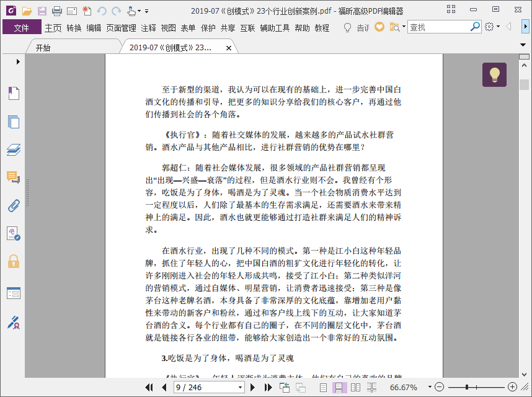
Task: Enable facing pages view mode
Action: coord(355,387)
